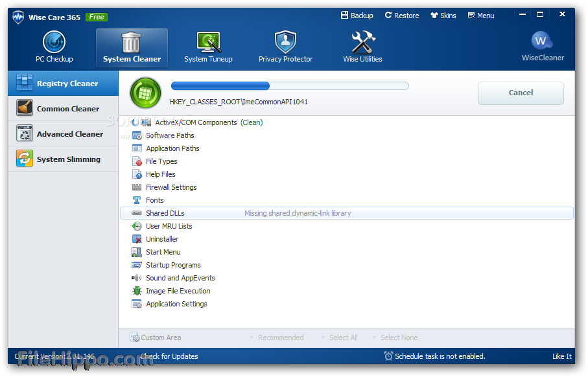Open the Skins menu
This screenshot has width=588, height=377.
[x=443, y=16]
